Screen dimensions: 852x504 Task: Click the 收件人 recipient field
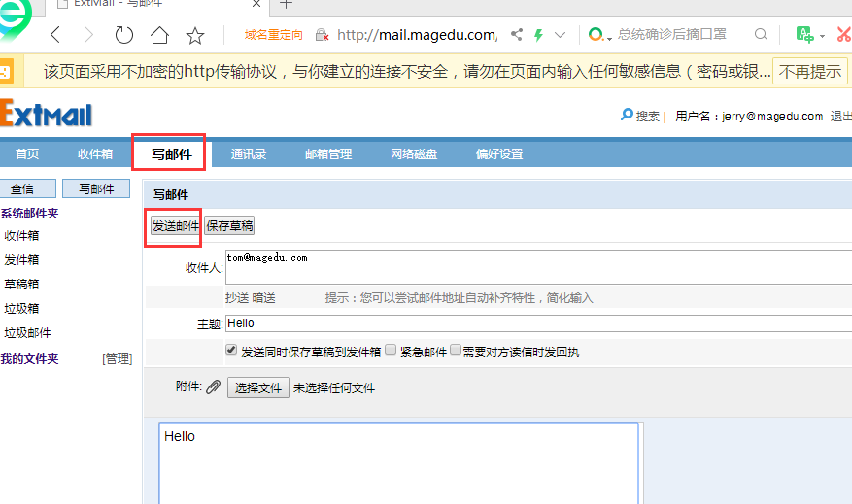click(x=538, y=267)
